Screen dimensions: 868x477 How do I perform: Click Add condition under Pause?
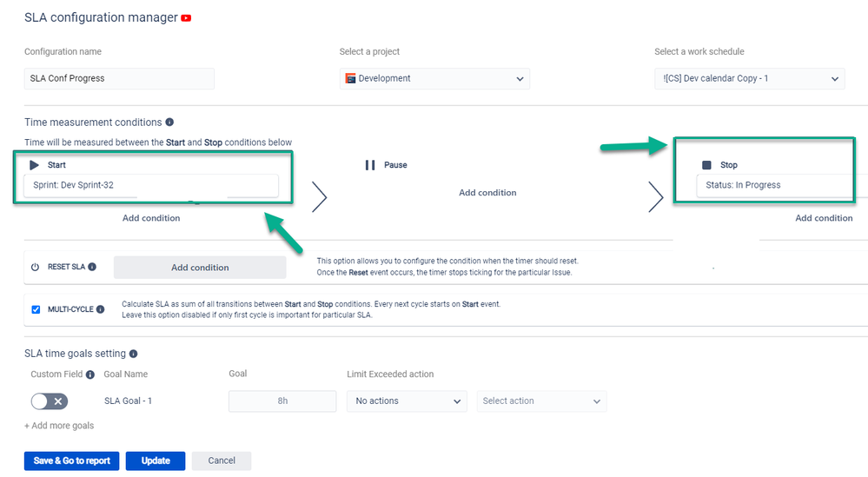487,193
